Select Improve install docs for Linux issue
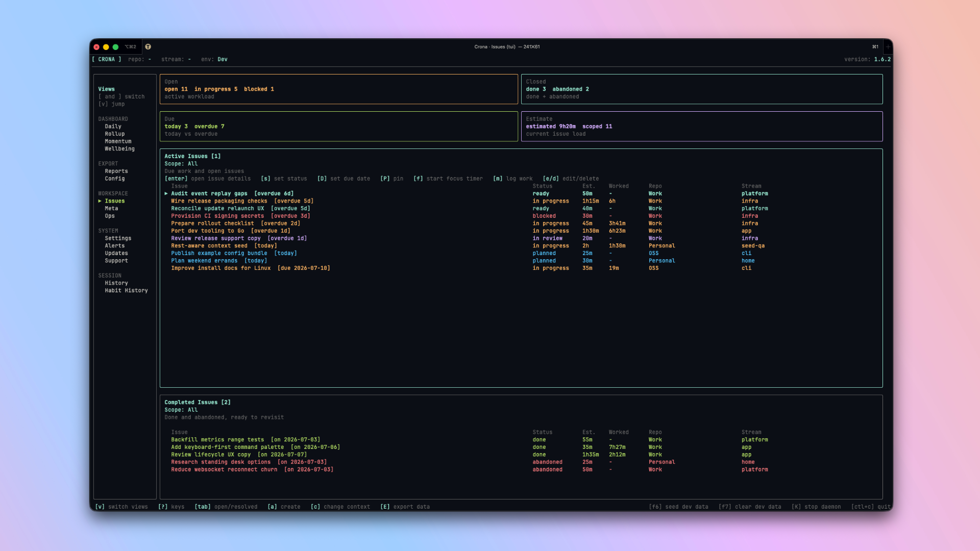Image resolution: width=980 pixels, height=551 pixels. tap(521, 268)
